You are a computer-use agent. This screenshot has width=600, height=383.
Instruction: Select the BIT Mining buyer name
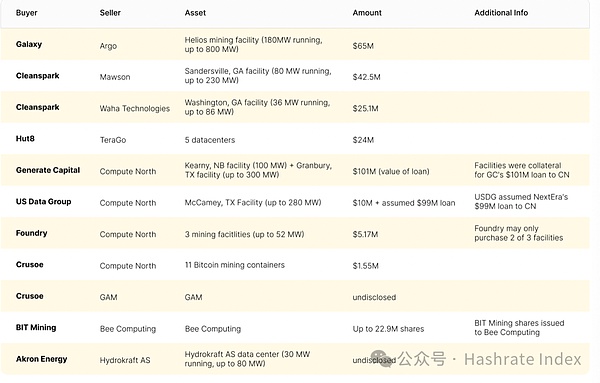click(x=36, y=328)
